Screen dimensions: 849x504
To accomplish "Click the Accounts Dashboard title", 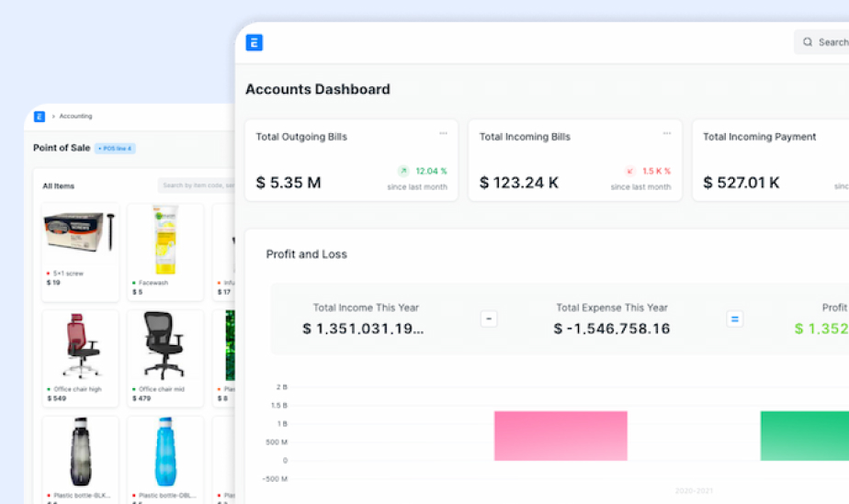I will point(318,89).
